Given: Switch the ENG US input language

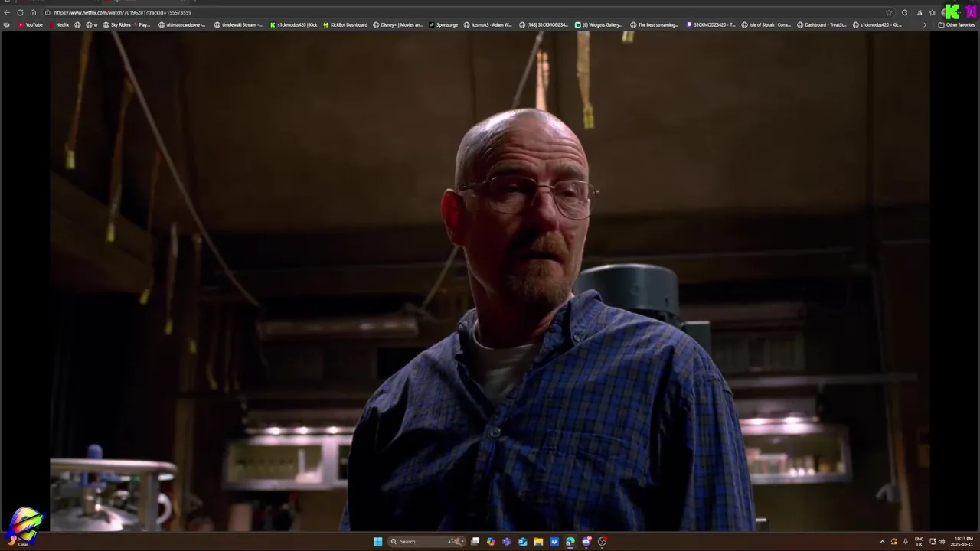Looking at the screenshot, I should 919,542.
